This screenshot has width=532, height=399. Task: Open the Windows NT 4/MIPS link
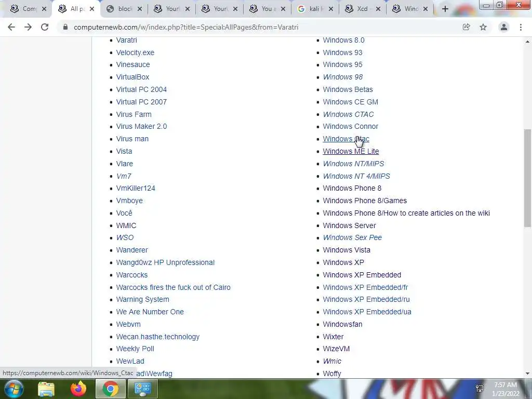point(356,176)
